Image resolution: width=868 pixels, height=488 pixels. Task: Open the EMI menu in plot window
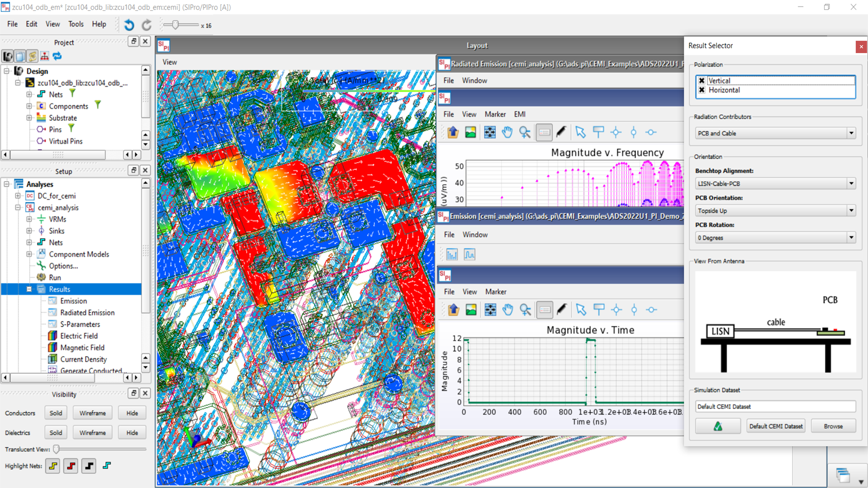[520, 114]
